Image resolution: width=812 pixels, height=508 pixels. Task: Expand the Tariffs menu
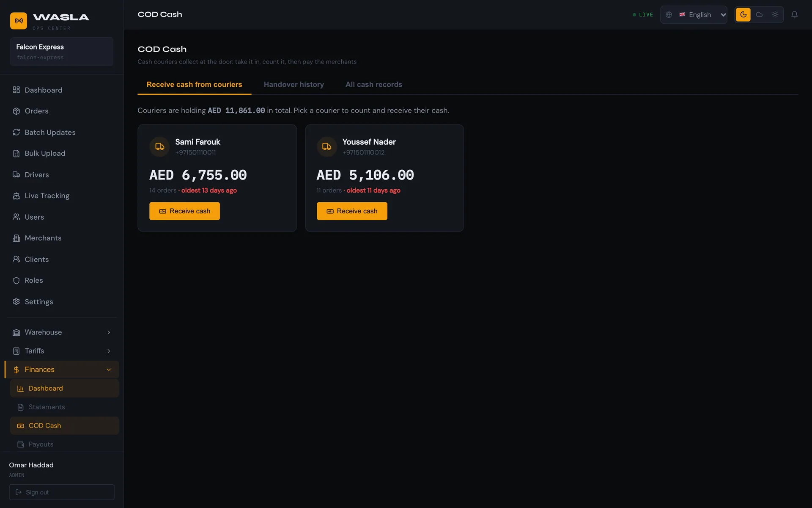[62, 351]
